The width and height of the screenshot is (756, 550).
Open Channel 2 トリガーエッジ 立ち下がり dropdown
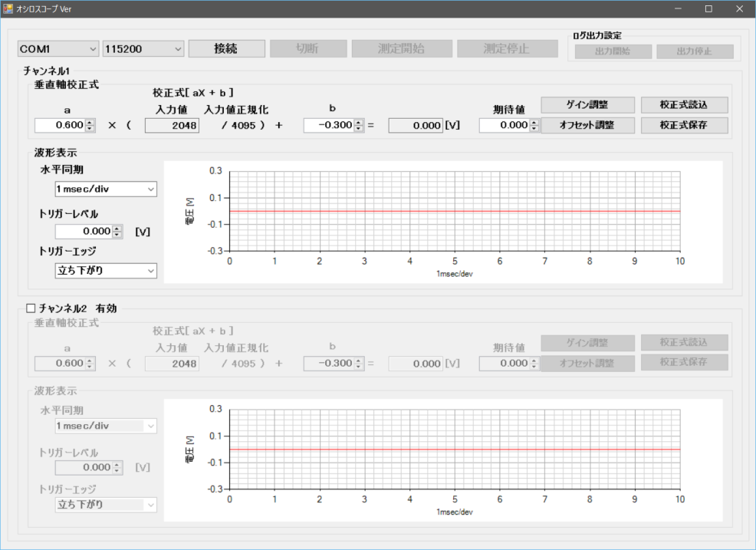(x=106, y=505)
